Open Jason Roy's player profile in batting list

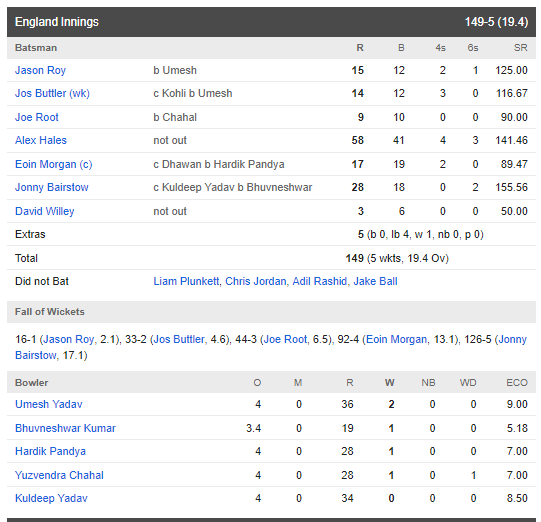tap(40, 70)
